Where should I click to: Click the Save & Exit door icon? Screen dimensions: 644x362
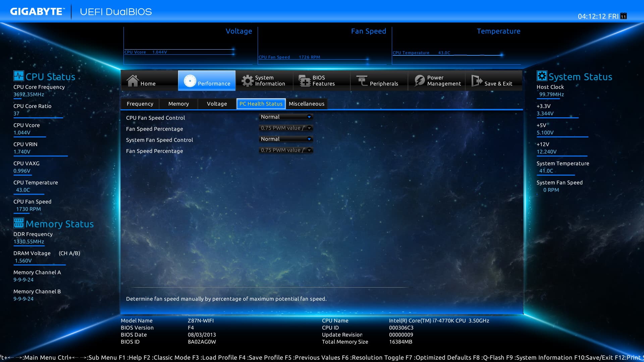point(476,81)
